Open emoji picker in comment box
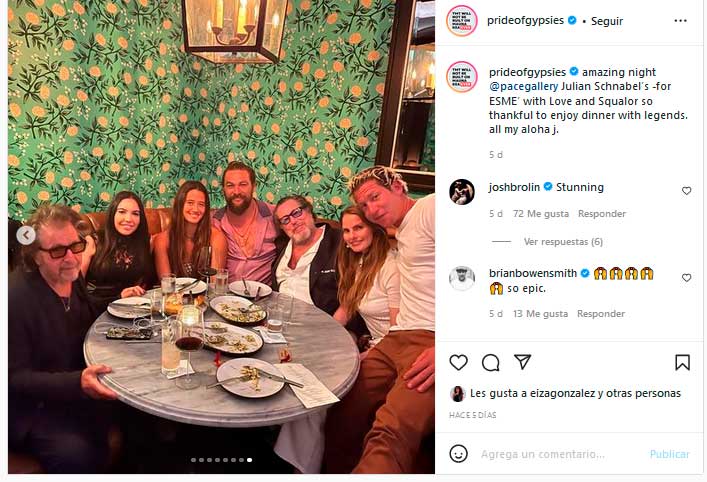The height and width of the screenshot is (482, 707). click(457, 454)
